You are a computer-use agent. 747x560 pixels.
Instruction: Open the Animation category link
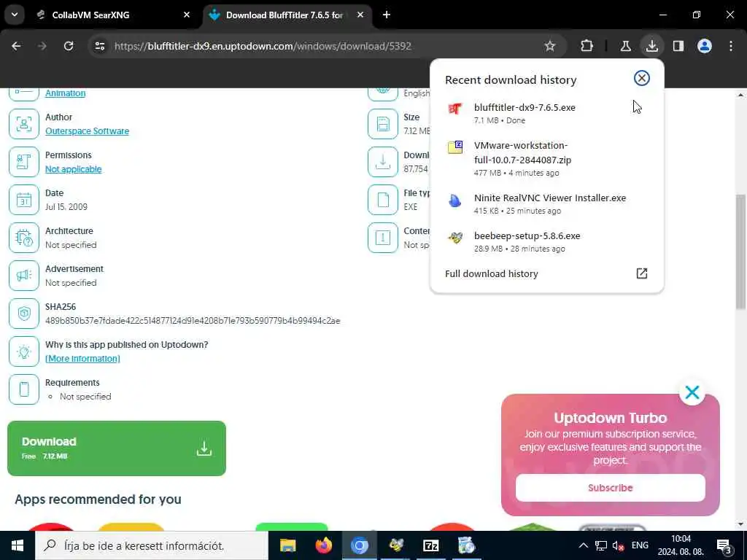point(65,93)
